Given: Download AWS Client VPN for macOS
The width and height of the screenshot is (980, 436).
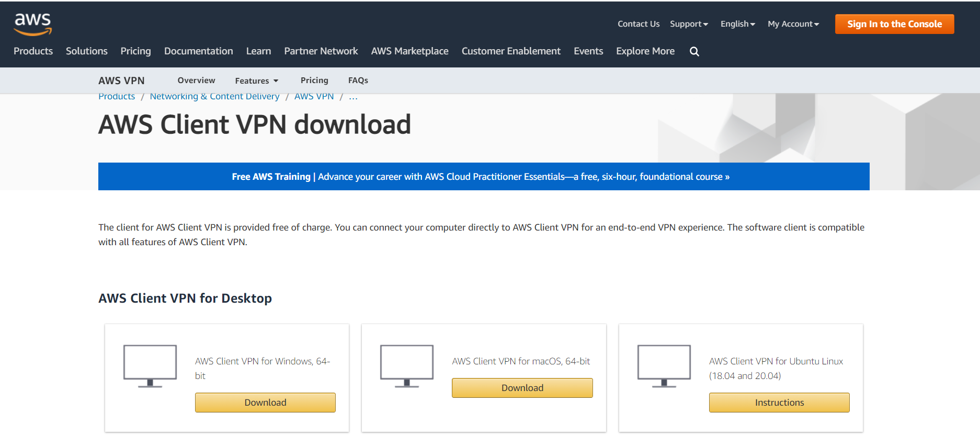Looking at the screenshot, I should click(522, 388).
